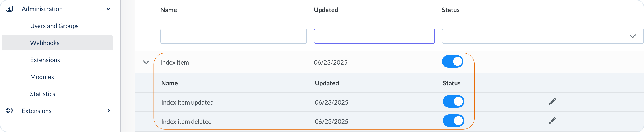Go to Modules in Administration

tap(42, 77)
